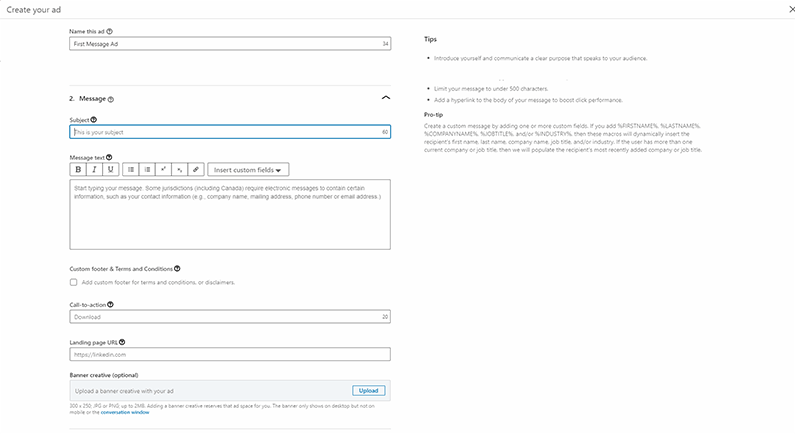Screen dimensions: 795x434
Task: Click inside the message text area
Action: click(230, 214)
